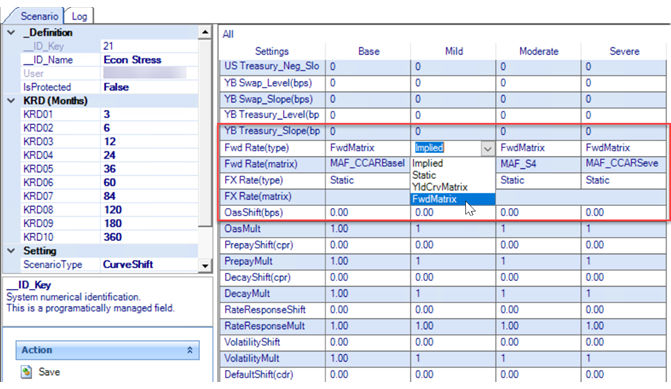Open the Fwd Rate(type) Mild dropdown arrow
Viewport: 671px width, 389px height.
tap(487, 148)
